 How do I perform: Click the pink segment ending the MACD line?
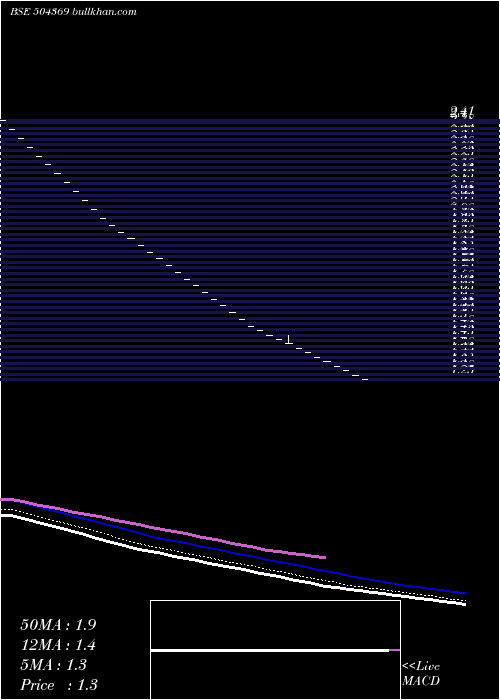point(395,650)
